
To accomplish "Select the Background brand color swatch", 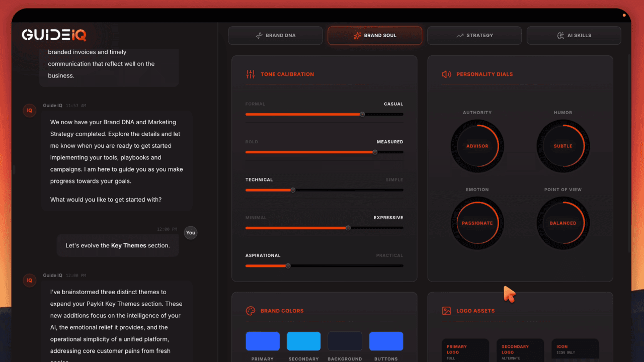I will pyautogui.click(x=345, y=341).
